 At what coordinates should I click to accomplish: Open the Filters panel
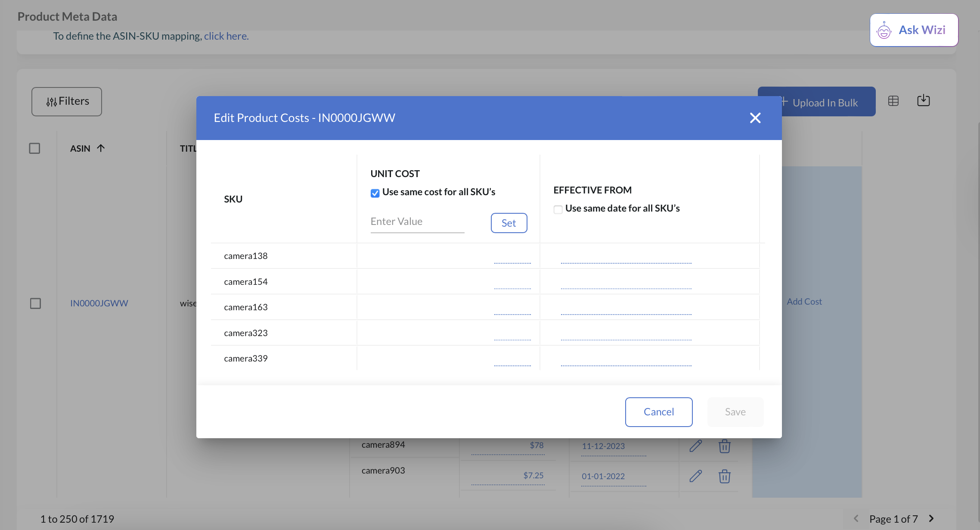(x=67, y=102)
